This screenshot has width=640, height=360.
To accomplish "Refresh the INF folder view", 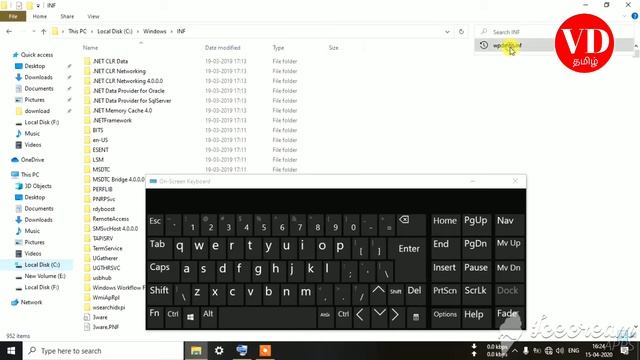I will pos(461,31).
